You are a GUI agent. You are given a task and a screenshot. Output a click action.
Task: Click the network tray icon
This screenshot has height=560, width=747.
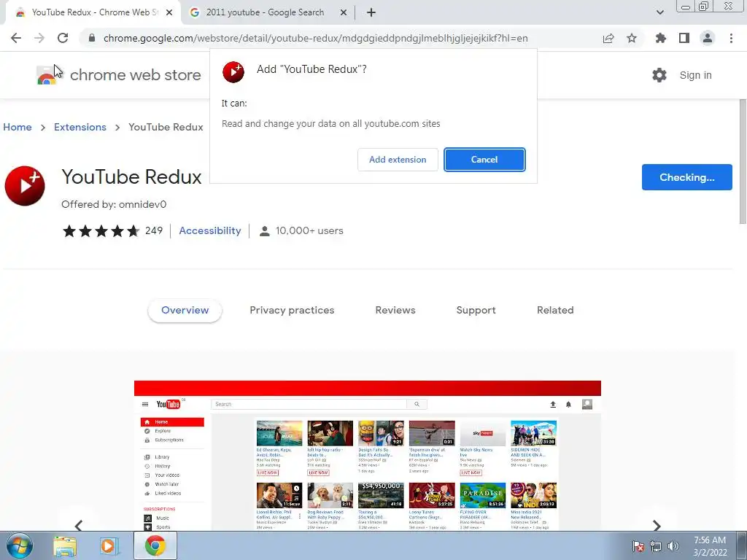click(656, 546)
